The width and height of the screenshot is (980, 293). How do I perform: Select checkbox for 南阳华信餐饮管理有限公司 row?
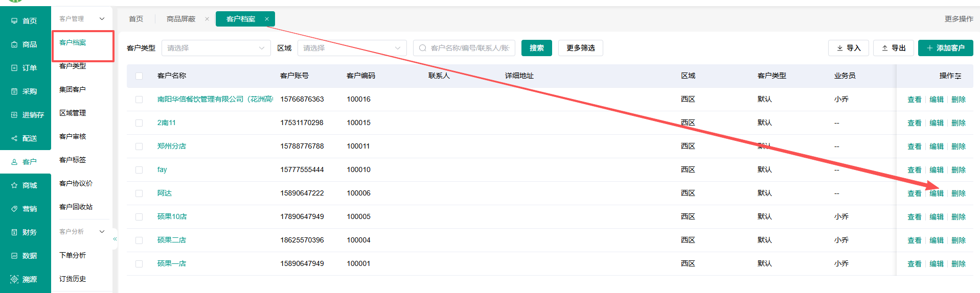tap(139, 100)
